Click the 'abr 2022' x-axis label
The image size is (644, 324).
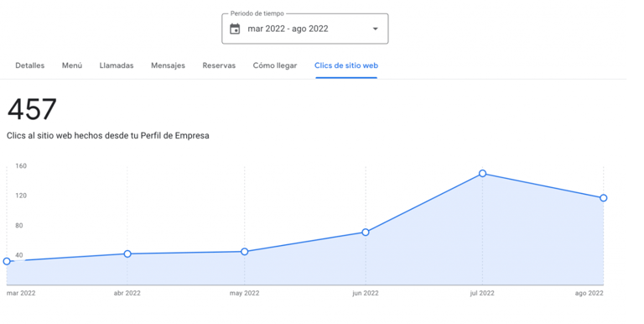point(127,293)
